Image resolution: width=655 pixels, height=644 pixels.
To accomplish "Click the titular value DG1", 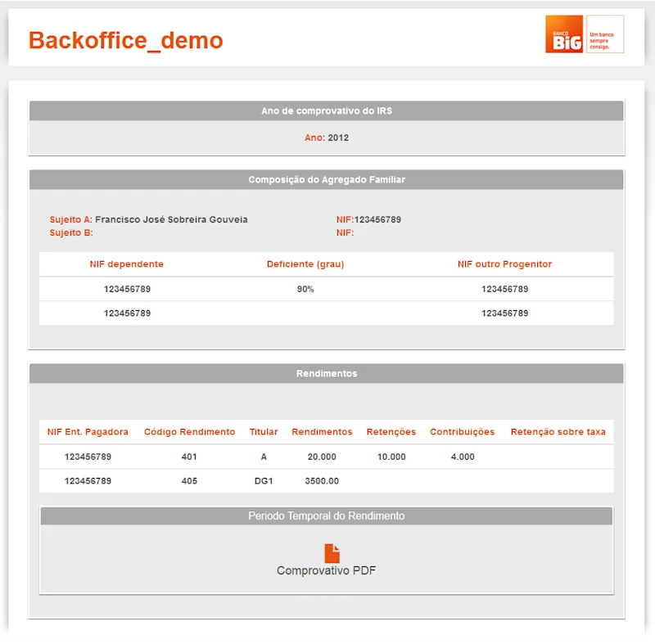I will pyautogui.click(x=264, y=481).
